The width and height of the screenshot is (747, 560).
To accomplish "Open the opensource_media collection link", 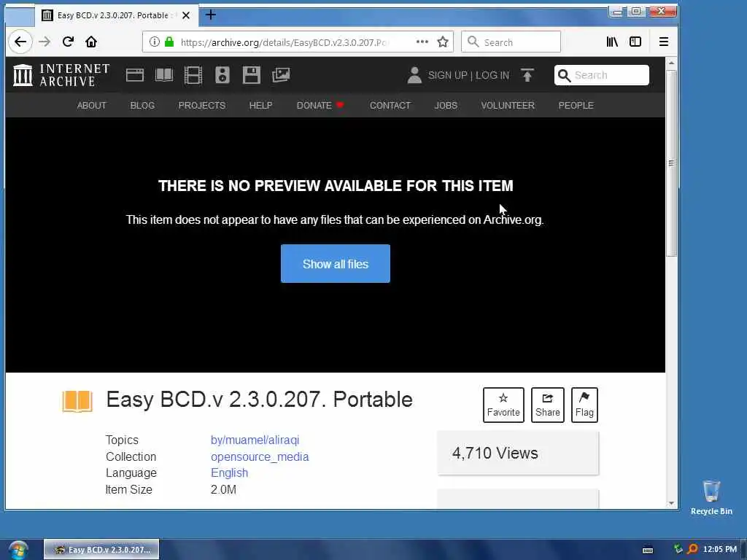I will point(260,456).
